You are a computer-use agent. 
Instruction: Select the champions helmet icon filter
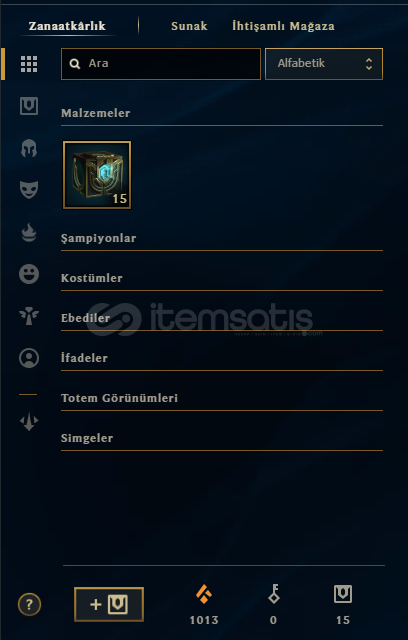coord(29,148)
